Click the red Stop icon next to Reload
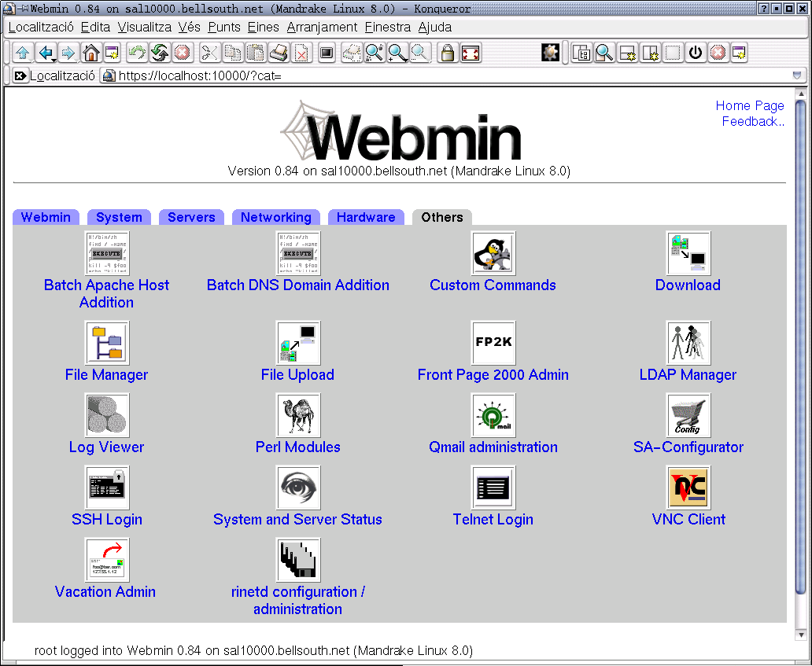 click(182, 52)
